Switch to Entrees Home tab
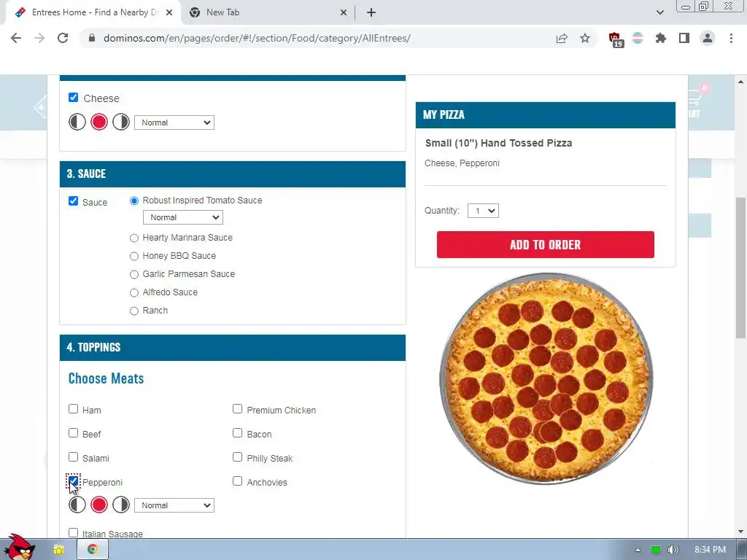Viewport: 747px width, 560px height. (93, 13)
